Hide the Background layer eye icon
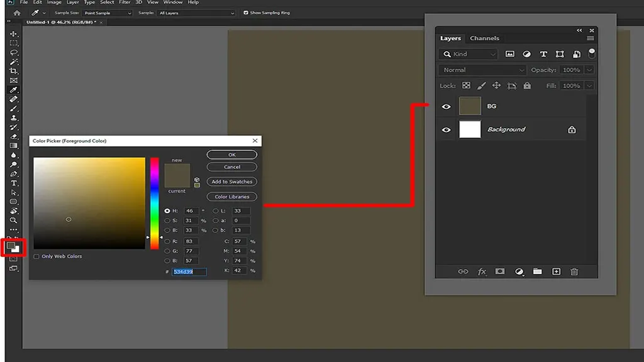The image size is (644, 362). (446, 129)
